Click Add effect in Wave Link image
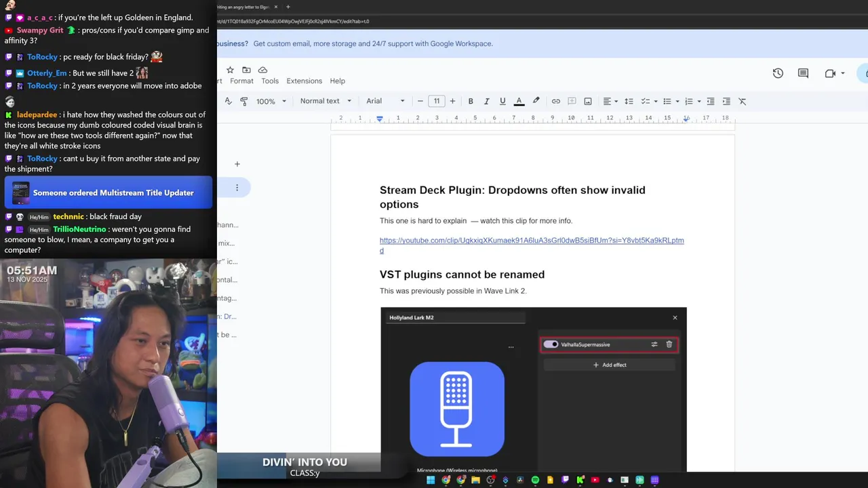 tap(610, 365)
